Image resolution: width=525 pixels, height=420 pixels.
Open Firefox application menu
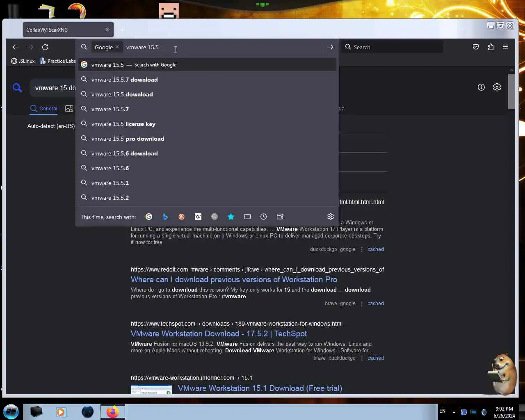(x=505, y=47)
